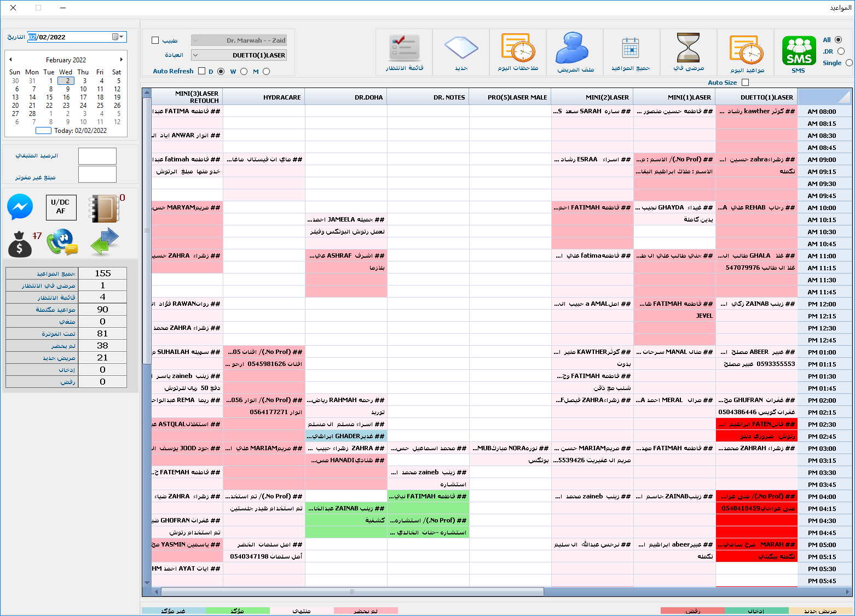
Task: Toggle the طبيب (doctor) checkbox
Action: tap(155, 40)
